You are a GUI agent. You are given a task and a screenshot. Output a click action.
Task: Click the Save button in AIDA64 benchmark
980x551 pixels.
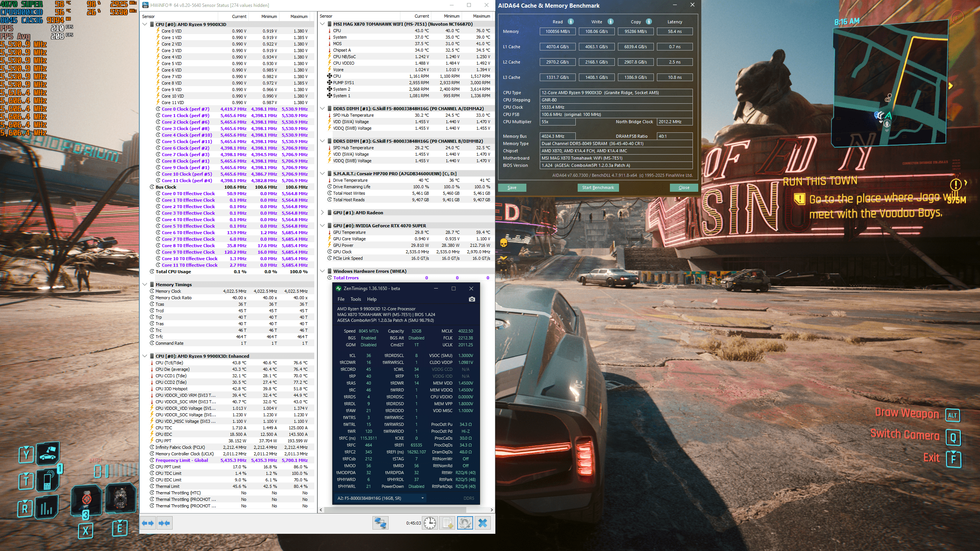tap(512, 187)
